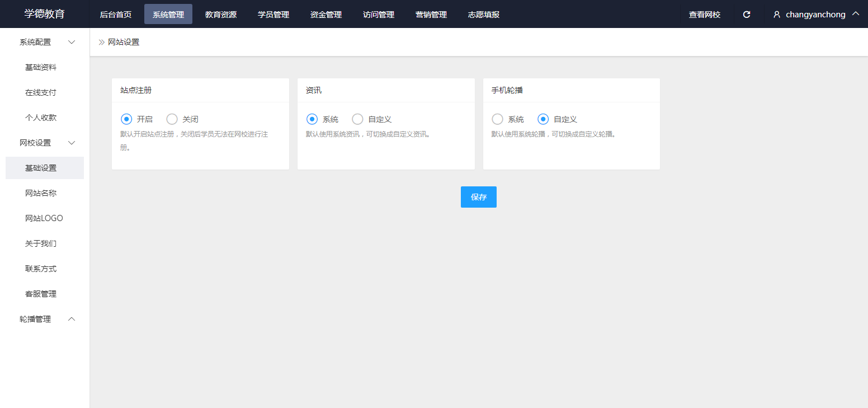Open 后台首页 in top navigation
This screenshot has width=868, height=408.
point(116,15)
